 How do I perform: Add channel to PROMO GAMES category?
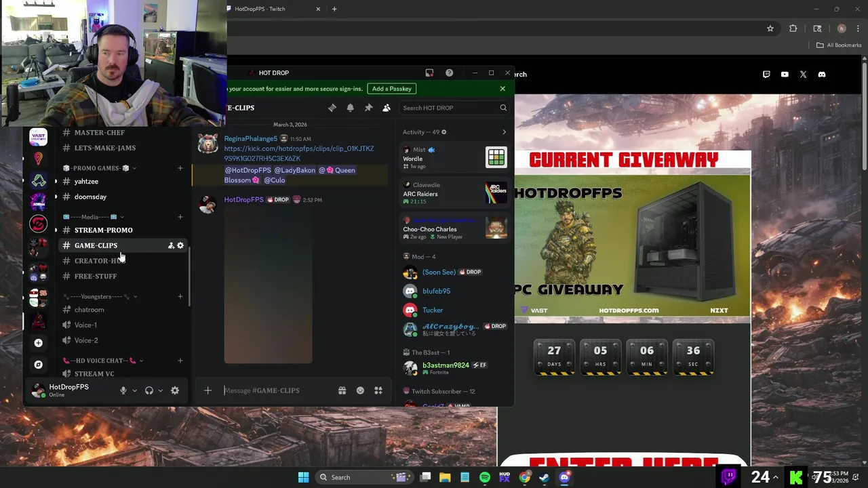(x=180, y=168)
